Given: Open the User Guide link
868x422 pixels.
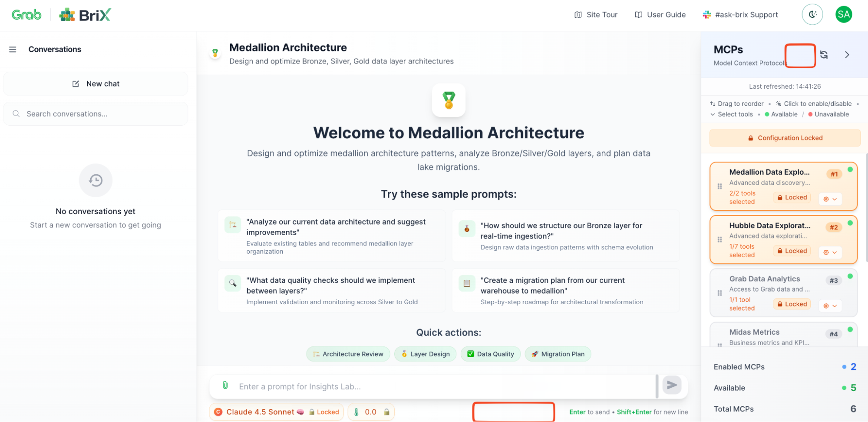Looking at the screenshot, I should [660, 15].
